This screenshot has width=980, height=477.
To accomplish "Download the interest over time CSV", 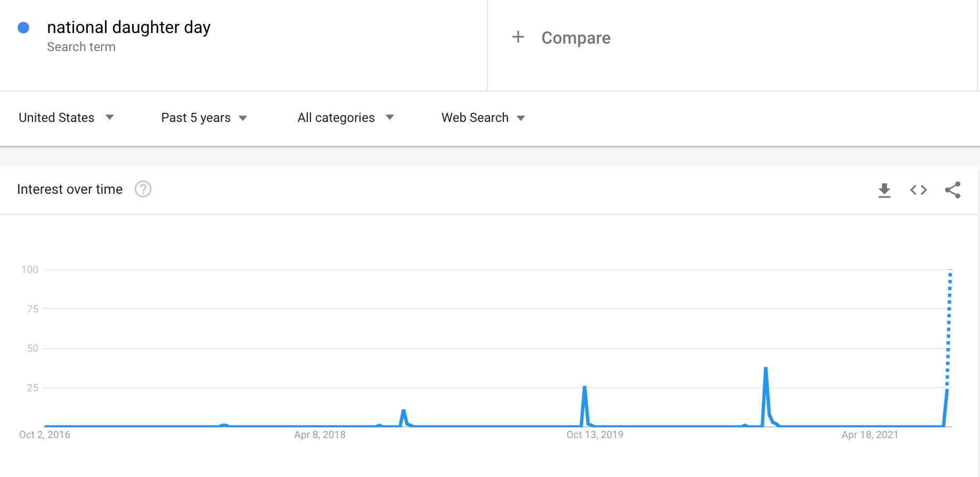I will coord(884,190).
